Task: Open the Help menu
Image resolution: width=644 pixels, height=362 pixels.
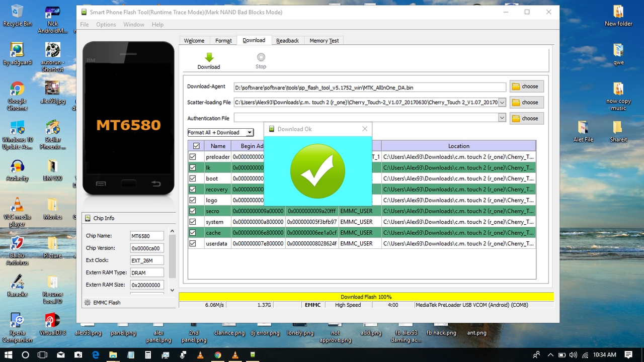Action: point(157,24)
